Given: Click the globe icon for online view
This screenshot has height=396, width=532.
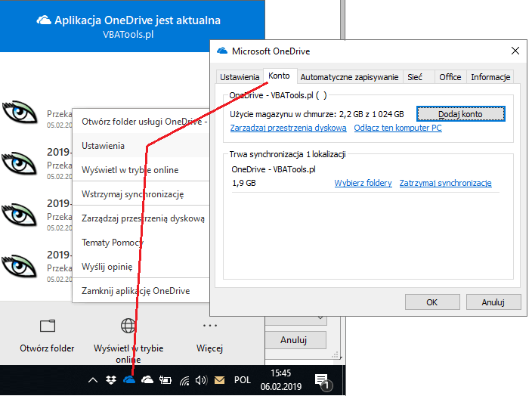Looking at the screenshot, I should click(x=128, y=326).
